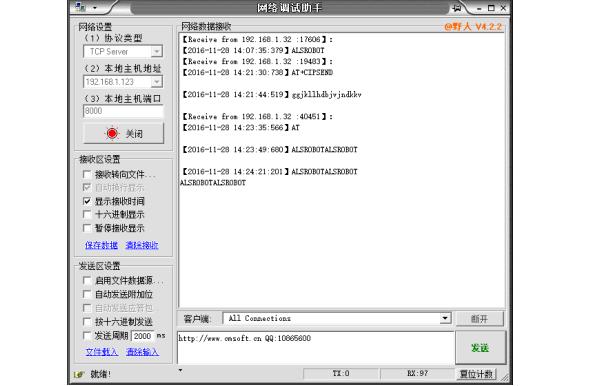Toggle the 自动换行显示 checkbox
600x386 pixels.
pos(87,187)
